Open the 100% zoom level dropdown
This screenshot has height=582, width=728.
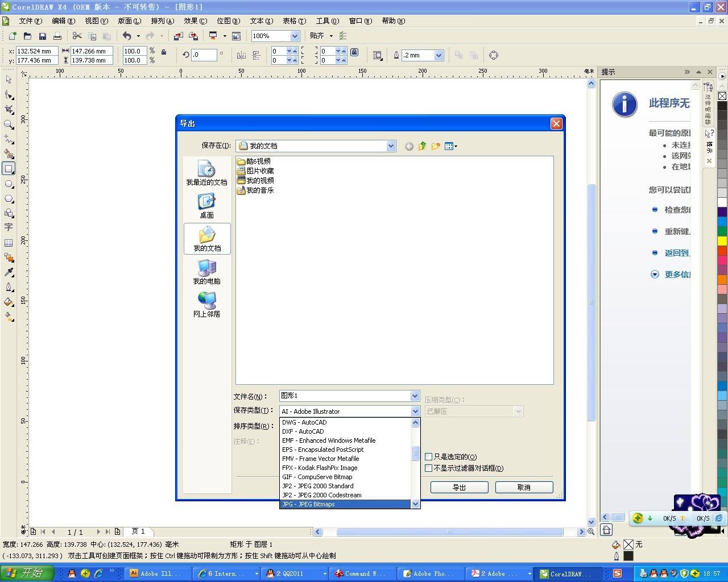pos(295,36)
